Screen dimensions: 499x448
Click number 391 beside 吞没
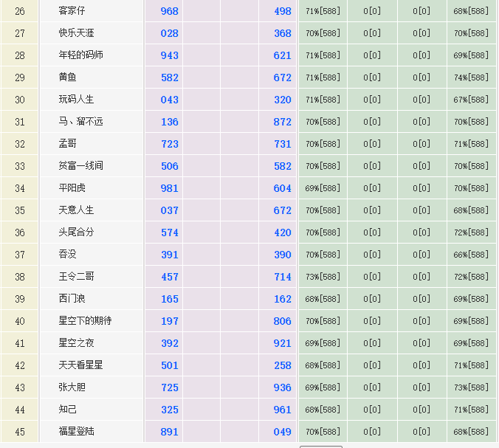(x=169, y=255)
